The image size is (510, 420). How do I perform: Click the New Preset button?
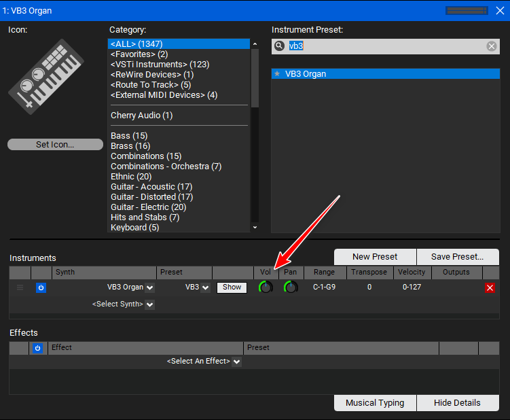pyautogui.click(x=375, y=257)
